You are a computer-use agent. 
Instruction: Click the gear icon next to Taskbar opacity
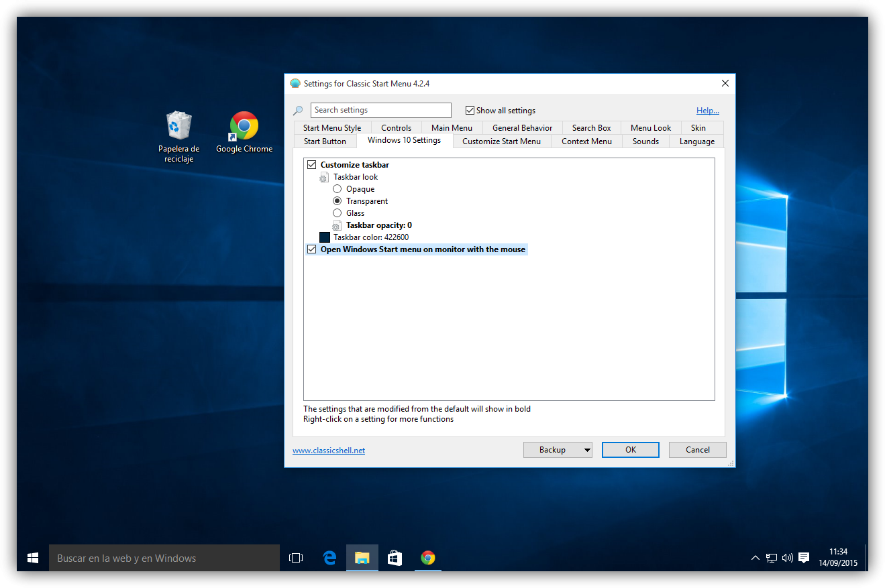[x=337, y=225]
